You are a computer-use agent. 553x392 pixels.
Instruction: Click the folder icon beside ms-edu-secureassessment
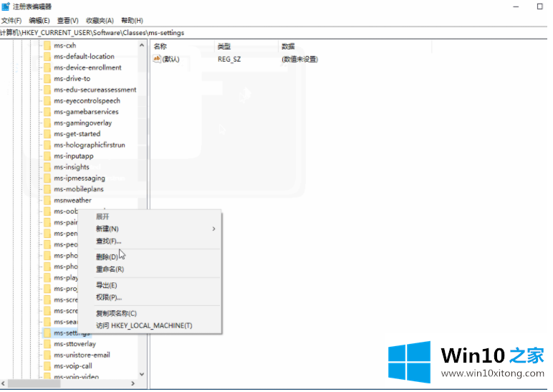pos(47,90)
